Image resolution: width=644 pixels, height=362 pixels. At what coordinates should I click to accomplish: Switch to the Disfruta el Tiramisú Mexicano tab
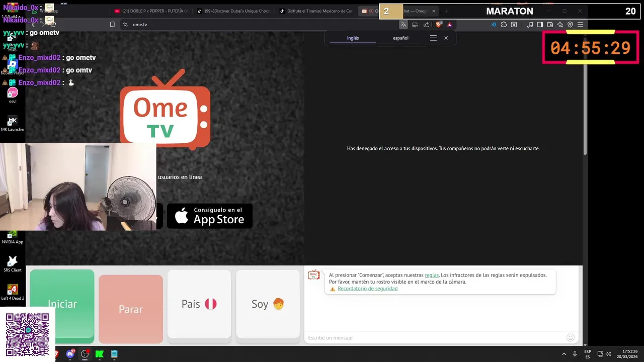[x=317, y=11]
